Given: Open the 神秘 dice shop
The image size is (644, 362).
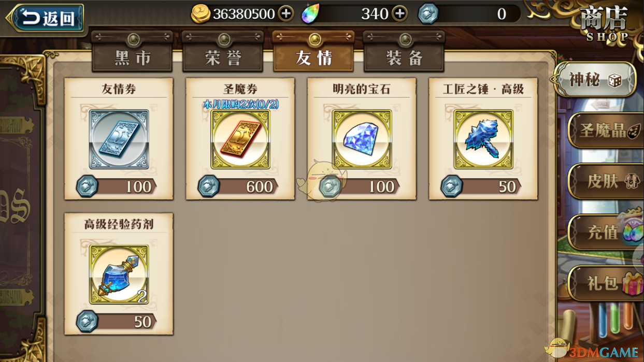Looking at the screenshot, I should pyautogui.click(x=595, y=80).
